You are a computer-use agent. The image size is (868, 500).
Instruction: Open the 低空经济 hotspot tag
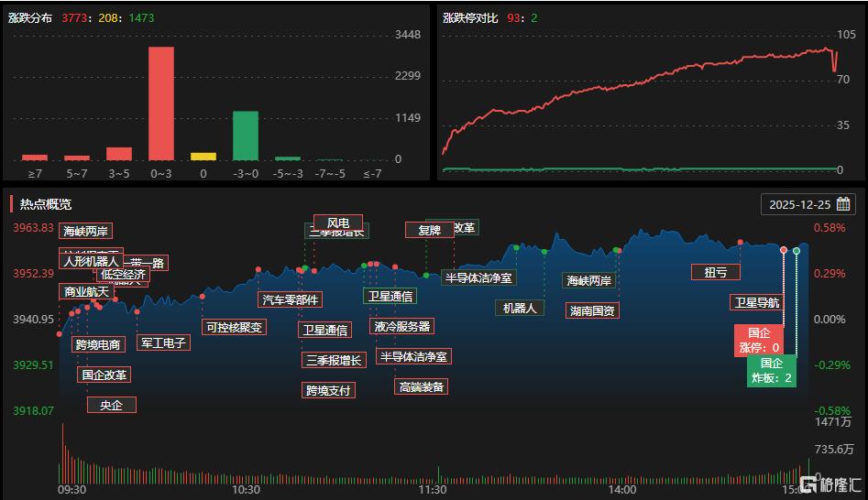pyautogui.click(x=123, y=274)
